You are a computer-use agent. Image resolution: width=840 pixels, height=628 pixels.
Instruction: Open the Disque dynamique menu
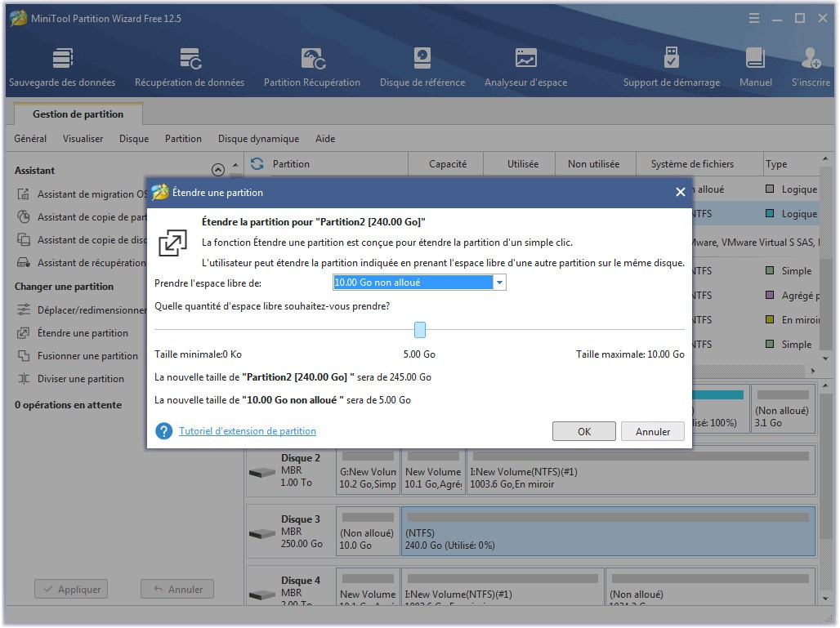tap(259, 139)
